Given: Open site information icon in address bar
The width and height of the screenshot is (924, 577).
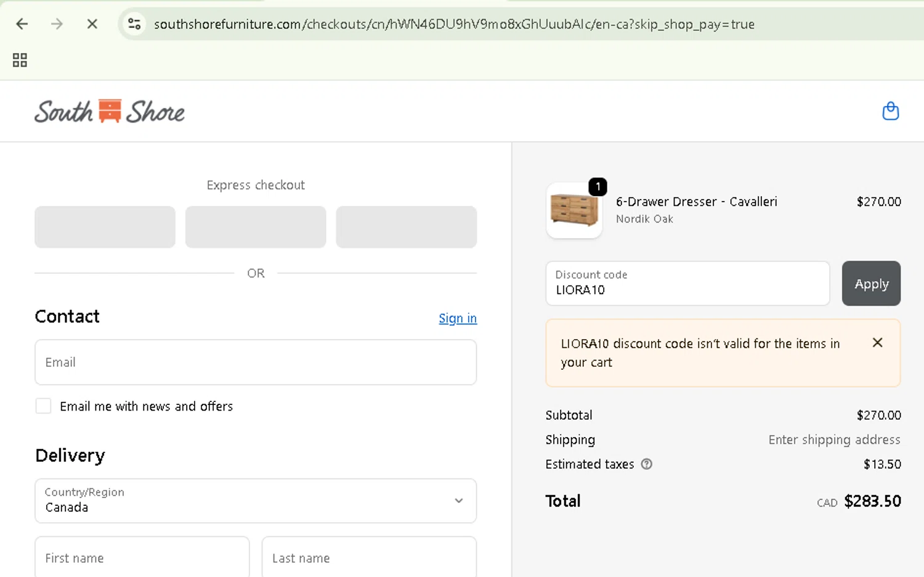Looking at the screenshot, I should [x=134, y=24].
